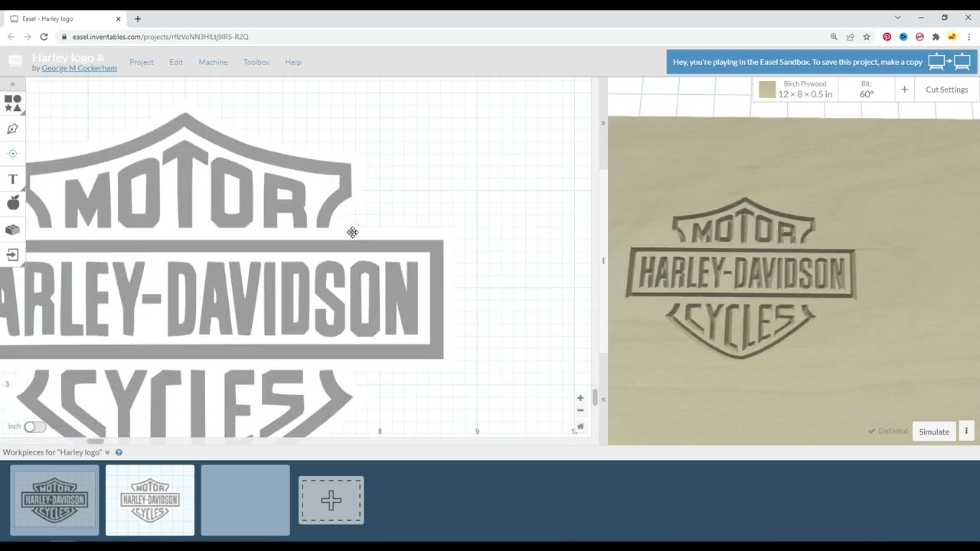Open Cut Settings

point(947,90)
